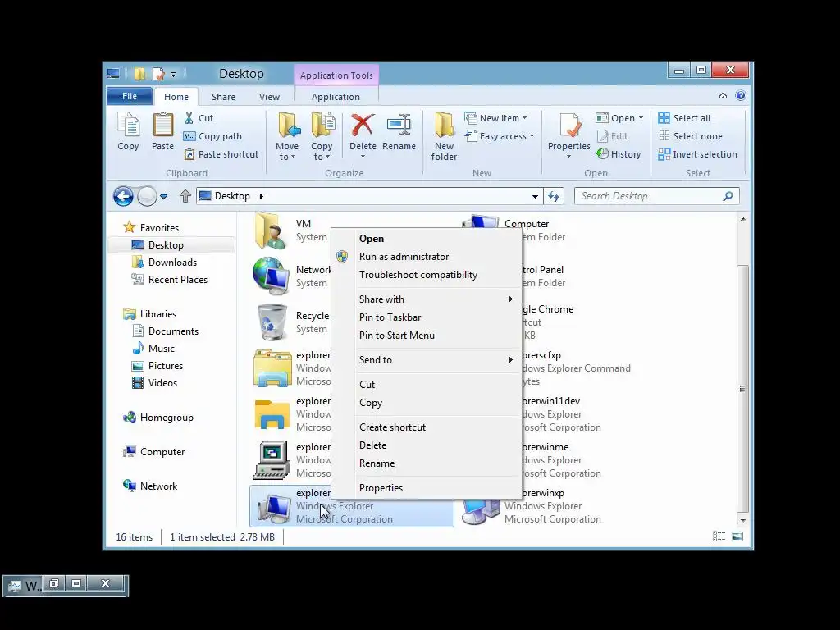This screenshot has width=840, height=630.
Task: Switch to large icons view in status bar
Action: pyautogui.click(x=737, y=536)
